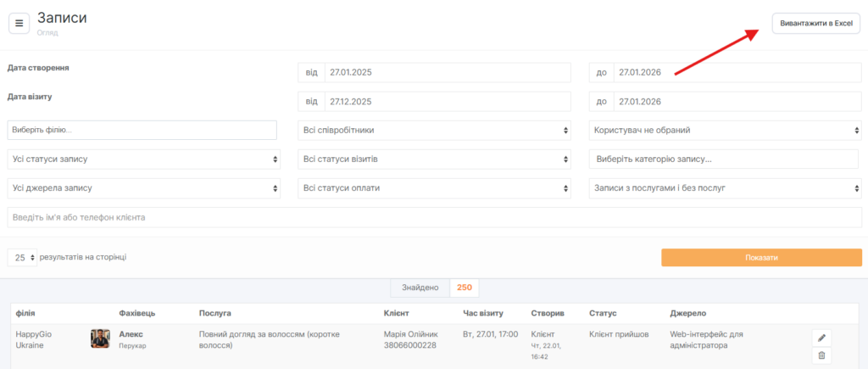Open Усі джерела запису dropdown
This screenshot has height=369, width=868.
click(x=144, y=188)
